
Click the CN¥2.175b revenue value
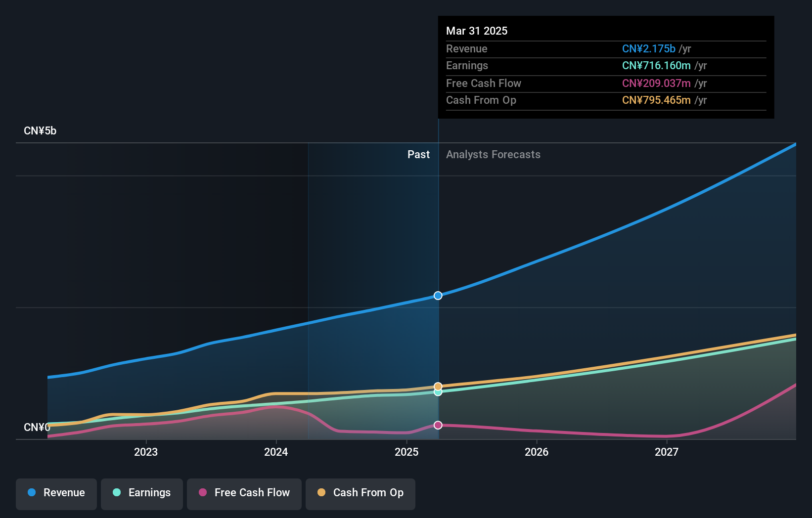pyautogui.click(x=649, y=49)
